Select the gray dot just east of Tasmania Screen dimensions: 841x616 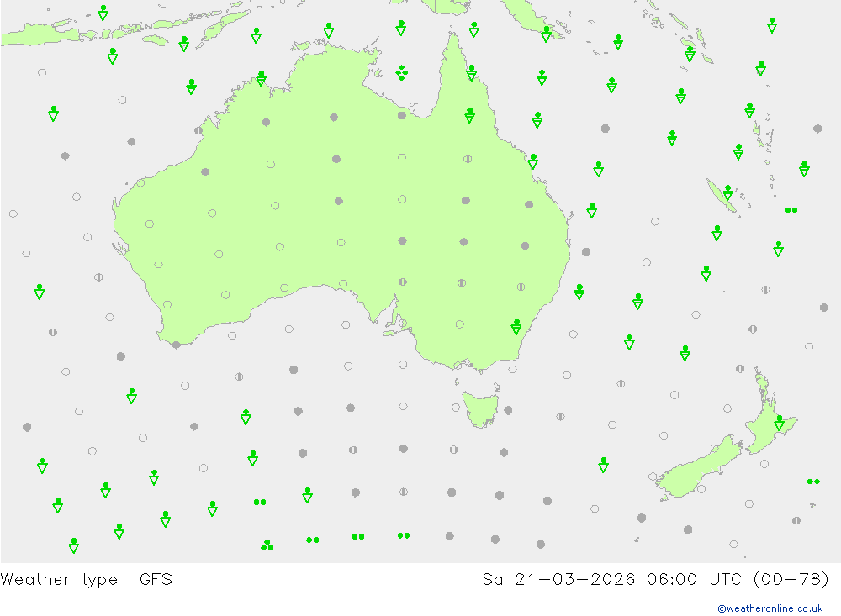tap(508, 410)
